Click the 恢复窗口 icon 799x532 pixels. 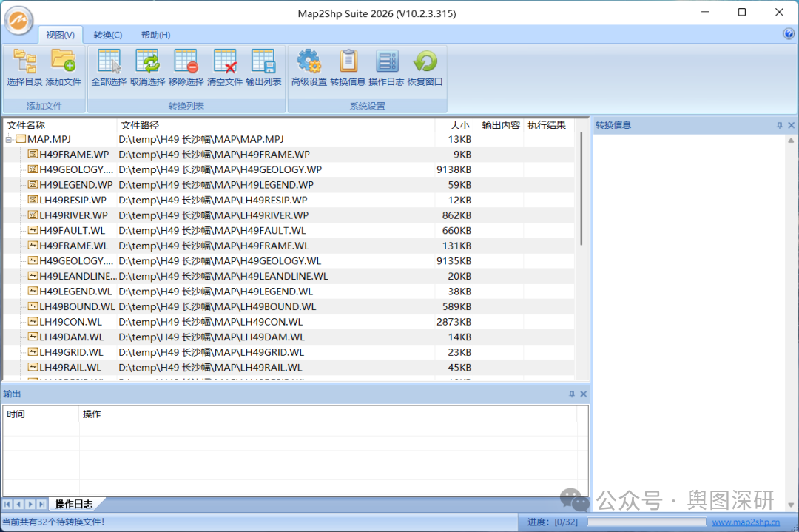(425, 61)
